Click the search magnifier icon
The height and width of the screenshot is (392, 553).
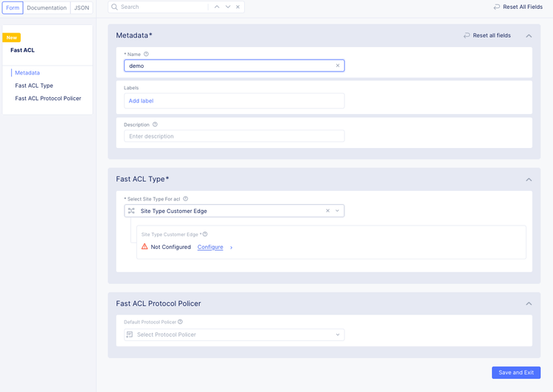(x=115, y=7)
